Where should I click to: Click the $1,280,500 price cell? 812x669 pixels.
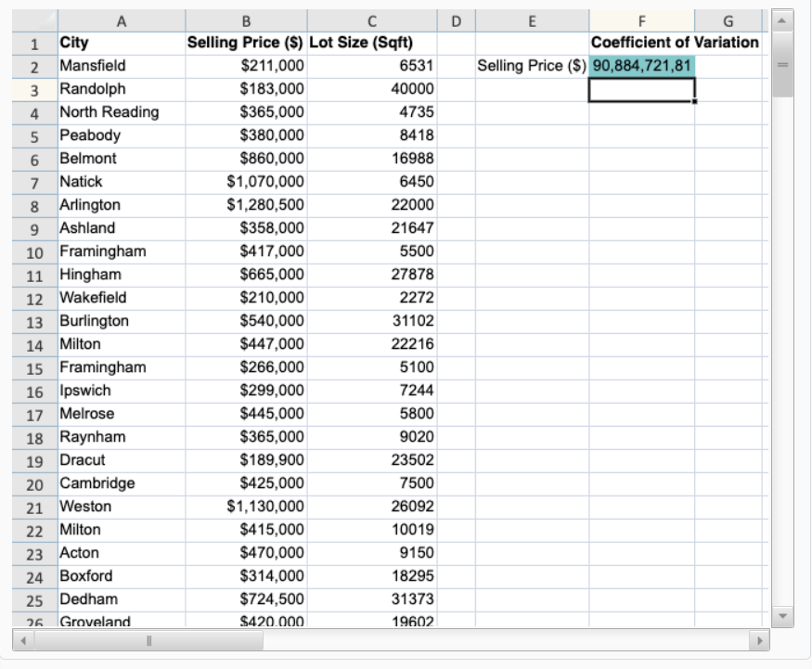point(246,206)
